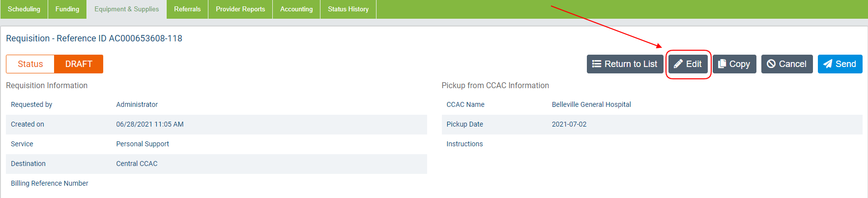Open the Scheduling tab
868x198 pixels.
pyautogui.click(x=24, y=9)
